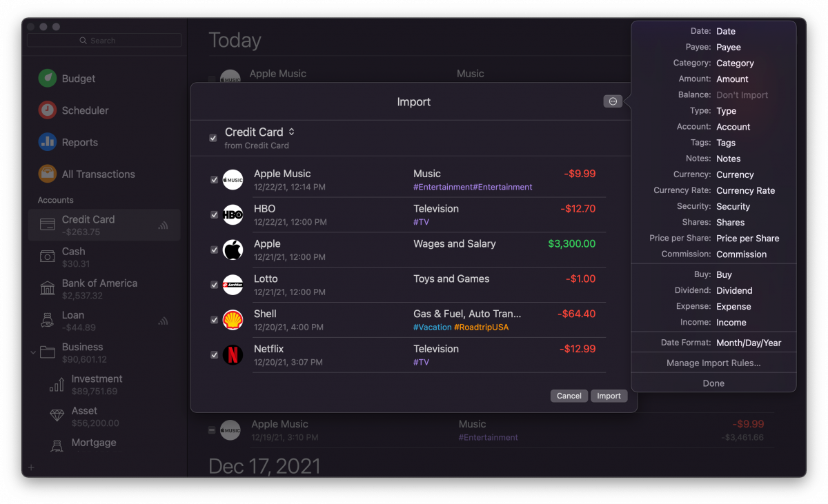Toggle the Credit Card select-all checkbox
The height and width of the screenshot is (504, 828).
pos(213,138)
